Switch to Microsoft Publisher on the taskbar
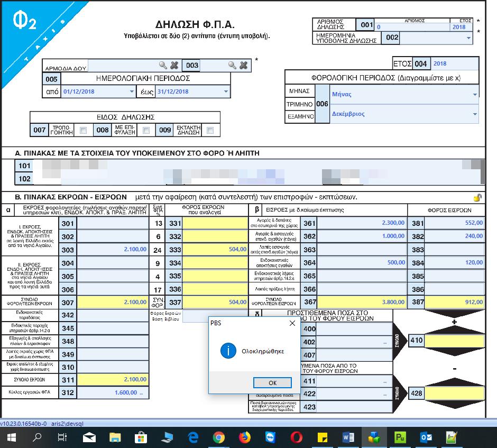The height and width of the screenshot is (448, 497). tap(400, 438)
